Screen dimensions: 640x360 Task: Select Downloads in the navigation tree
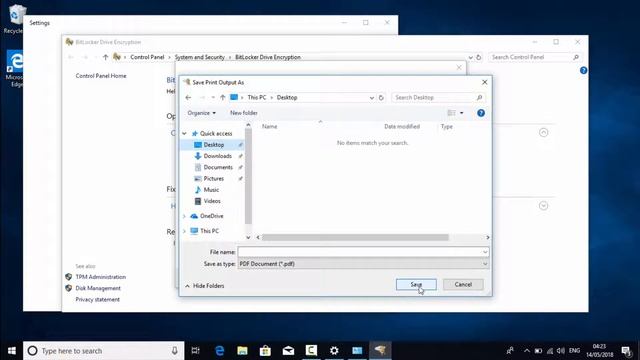pyautogui.click(x=218, y=156)
